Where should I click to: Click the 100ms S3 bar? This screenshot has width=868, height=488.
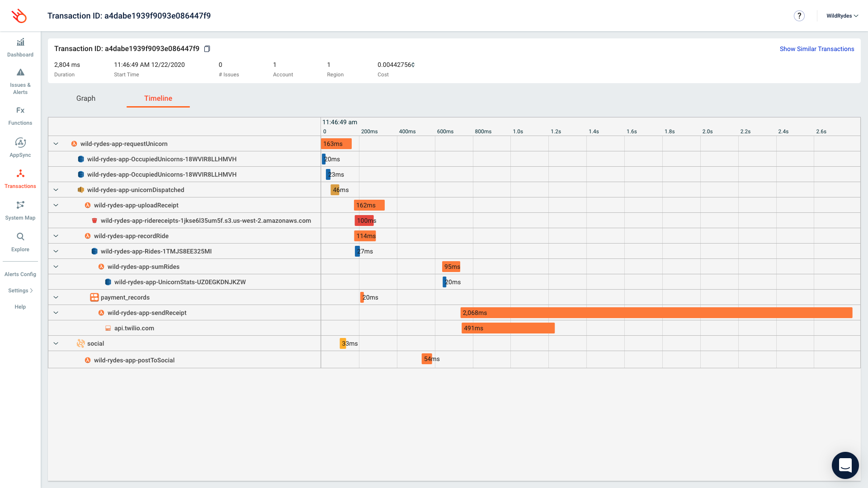tap(364, 221)
